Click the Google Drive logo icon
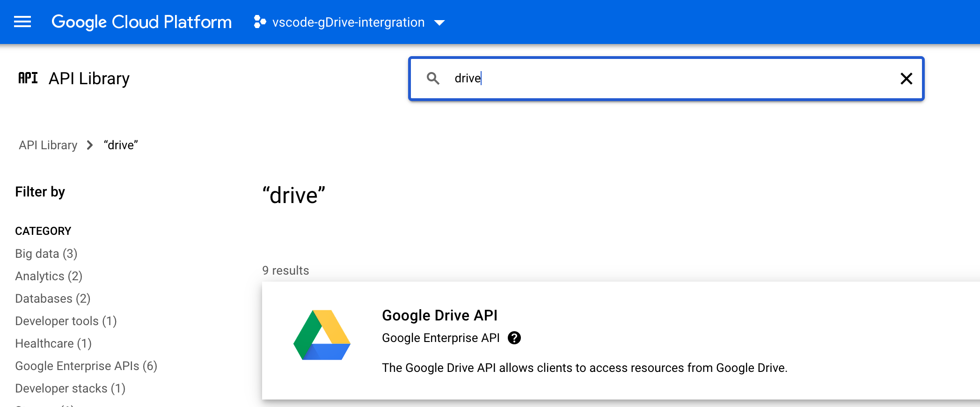 pyautogui.click(x=322, y=335)
